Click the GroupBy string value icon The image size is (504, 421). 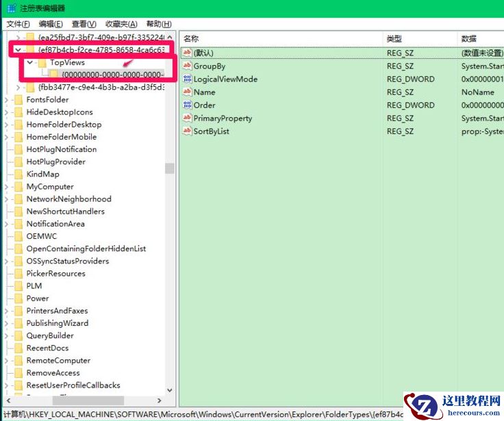[x=187, y=66]
